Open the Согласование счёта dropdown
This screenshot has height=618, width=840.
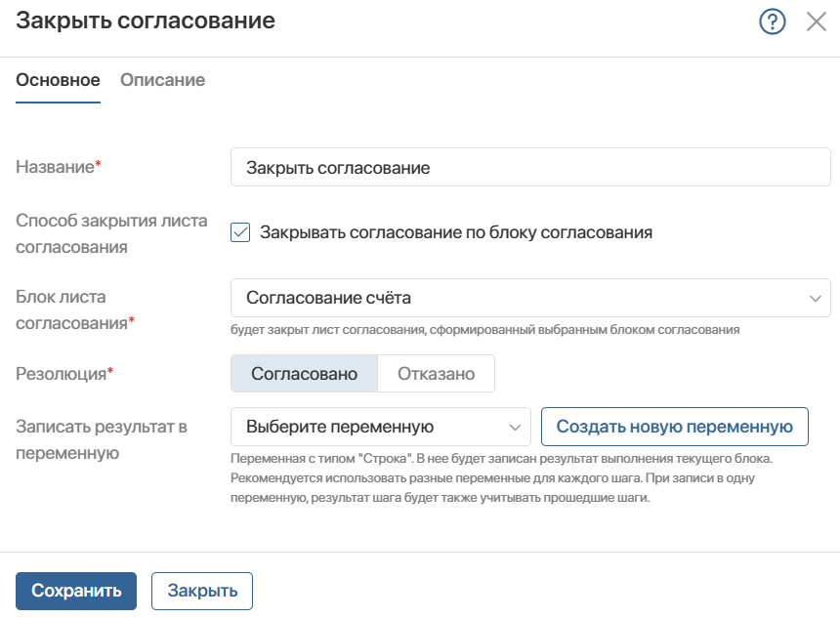click(530, 298)
